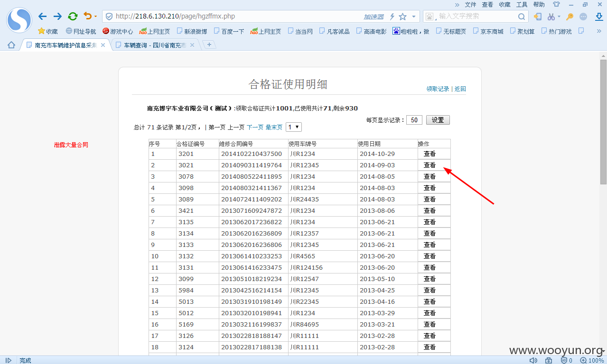Go forward to next page
Screen dimensions: 607x364
[x=57, y=17]
